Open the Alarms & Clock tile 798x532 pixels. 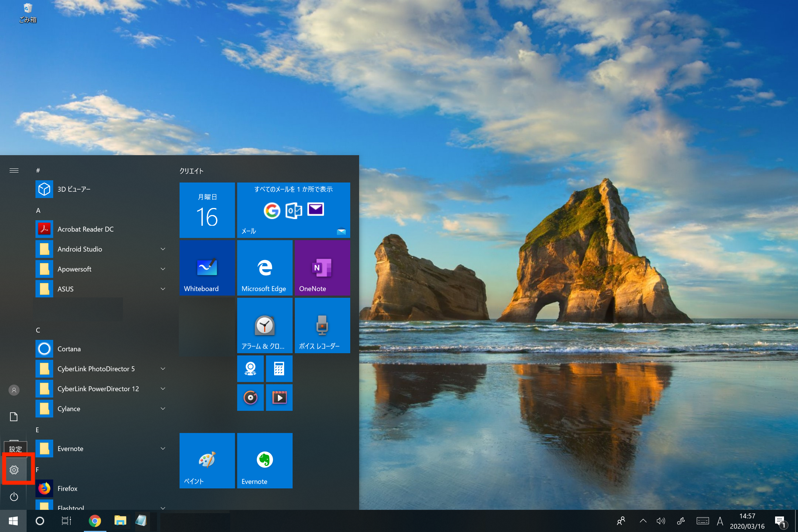(265, 325)
